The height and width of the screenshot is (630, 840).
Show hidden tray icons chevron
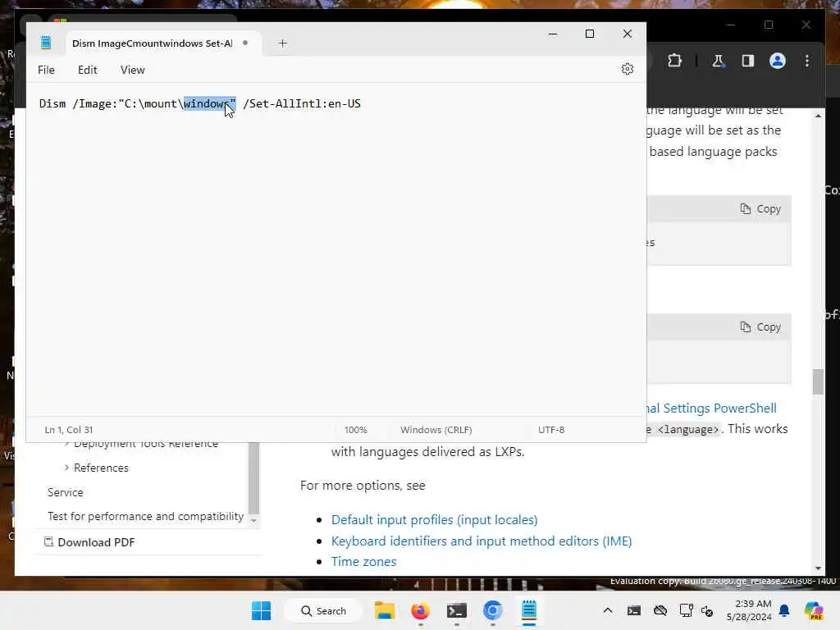click(608, 610)
